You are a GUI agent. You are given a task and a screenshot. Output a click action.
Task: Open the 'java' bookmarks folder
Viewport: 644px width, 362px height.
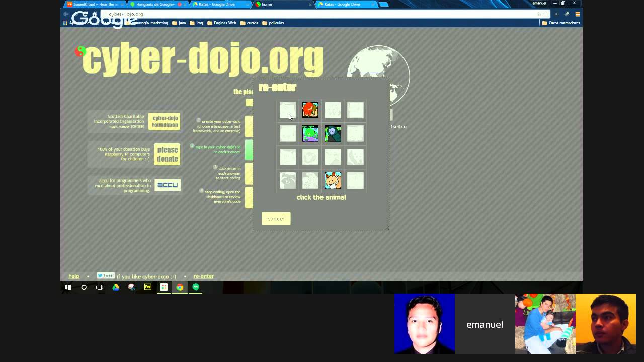point(179,23)
